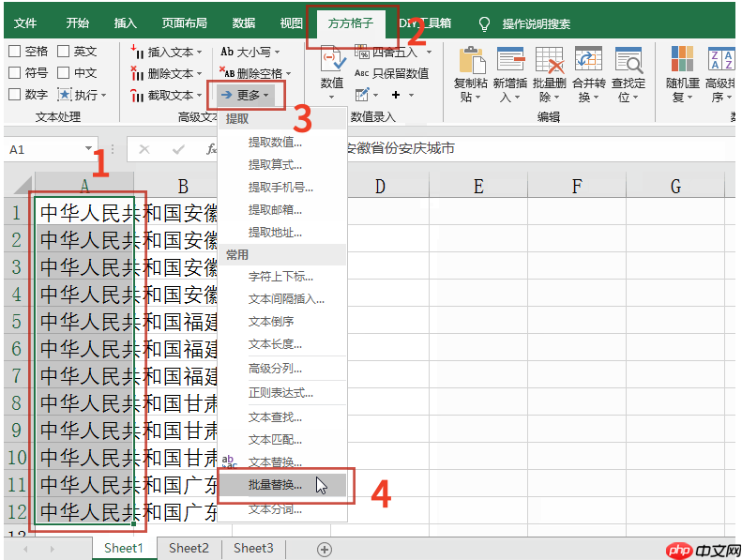Expand the 大小写 dropdown arrow
Screen dimensions: 742x560
tap(278, 53)
